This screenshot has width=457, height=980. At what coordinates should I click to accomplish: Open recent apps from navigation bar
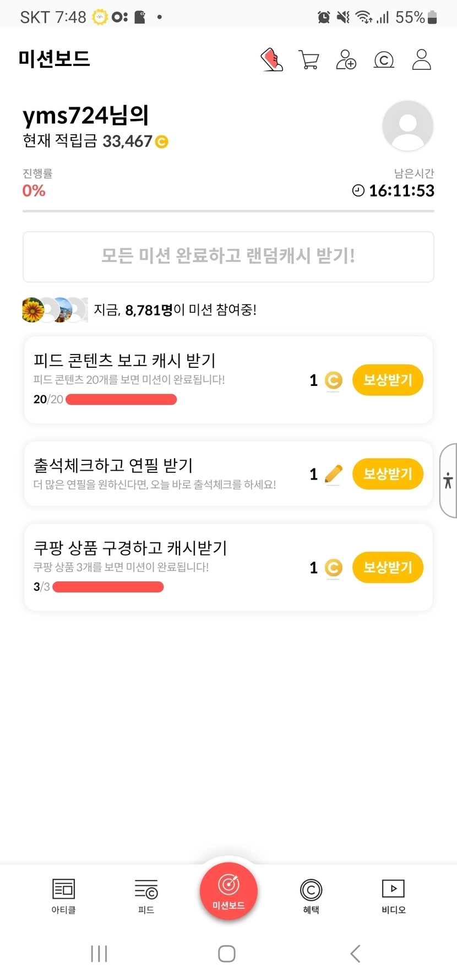99,954
